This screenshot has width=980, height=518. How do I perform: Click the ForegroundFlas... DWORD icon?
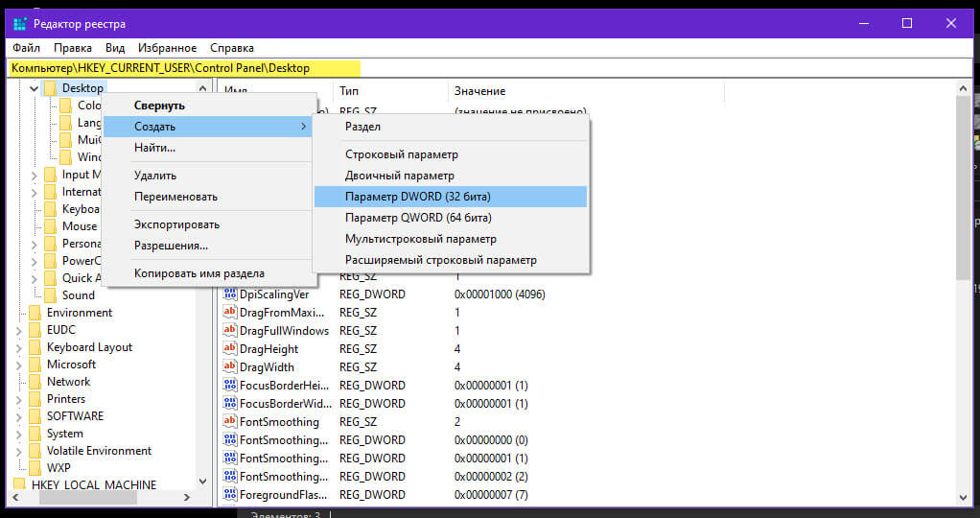click(x=230, y=495)
